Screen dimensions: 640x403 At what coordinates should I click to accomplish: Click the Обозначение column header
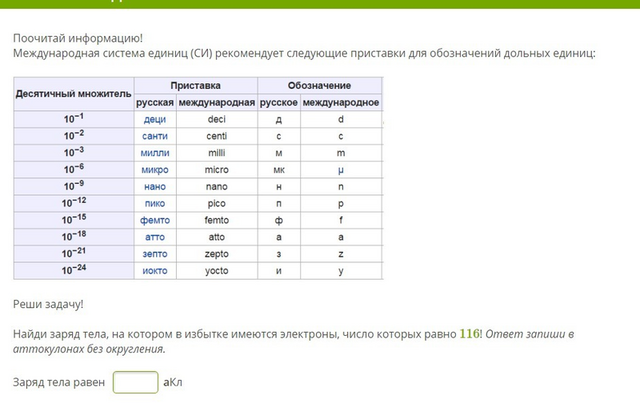[319, 85]
